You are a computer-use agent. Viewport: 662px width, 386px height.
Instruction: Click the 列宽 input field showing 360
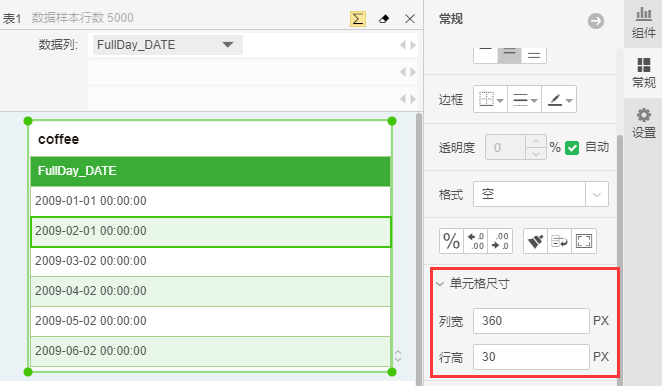pos(531,321)
